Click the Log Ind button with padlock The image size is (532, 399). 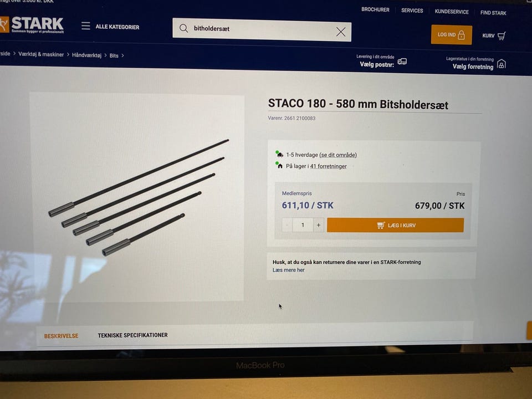[451, 34]
